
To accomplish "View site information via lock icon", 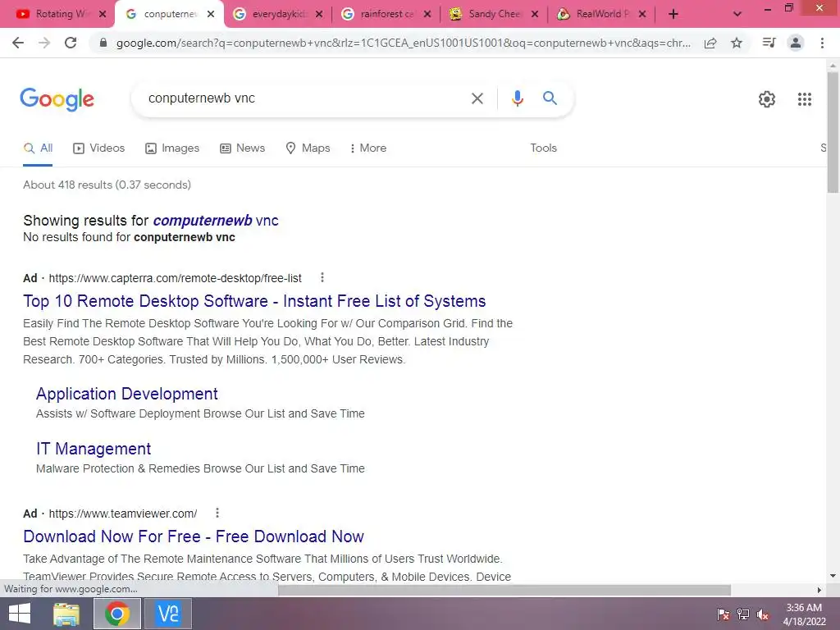I will point(103,43).
